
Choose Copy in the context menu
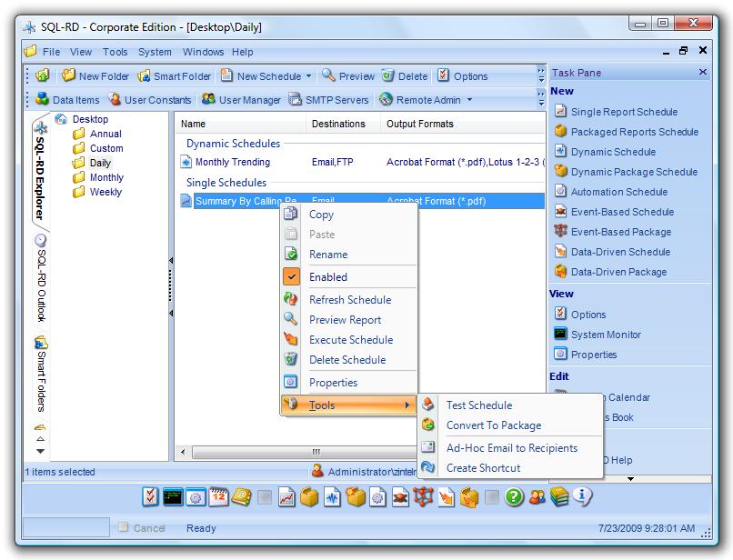click(349, 215)
